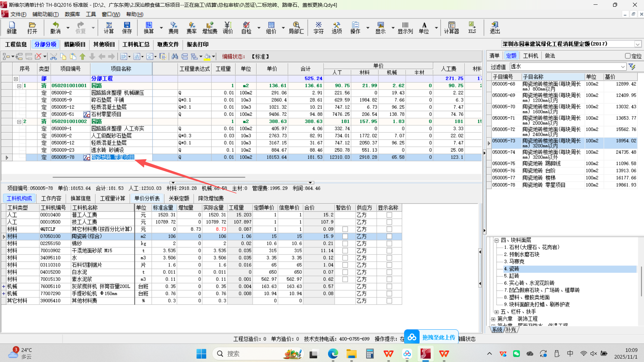Viewport: 644px width, 362px height.
Task: Click the 自检 self-check icon
Action: [x=246, y=27]
